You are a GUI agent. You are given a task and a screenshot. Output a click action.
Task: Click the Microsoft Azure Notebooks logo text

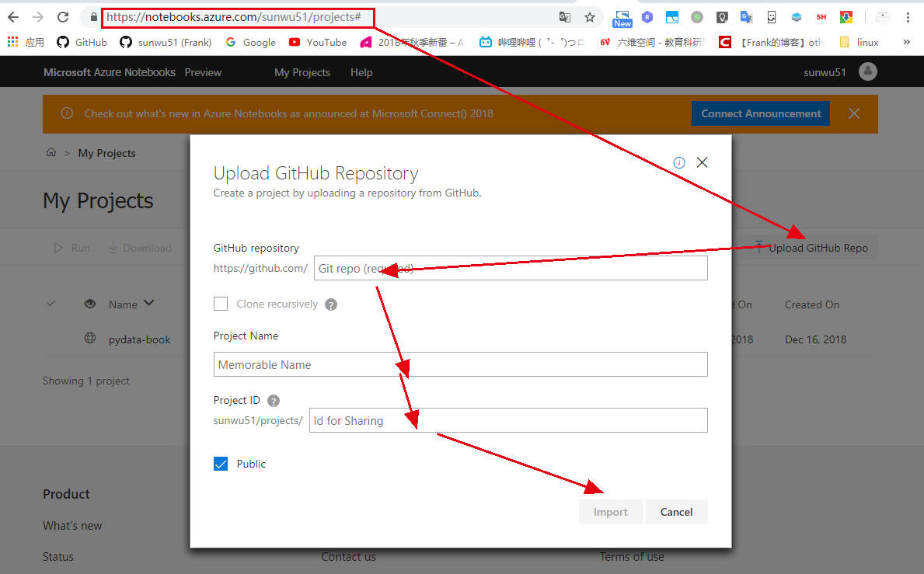pyautogui.click(x=110, y=71)
